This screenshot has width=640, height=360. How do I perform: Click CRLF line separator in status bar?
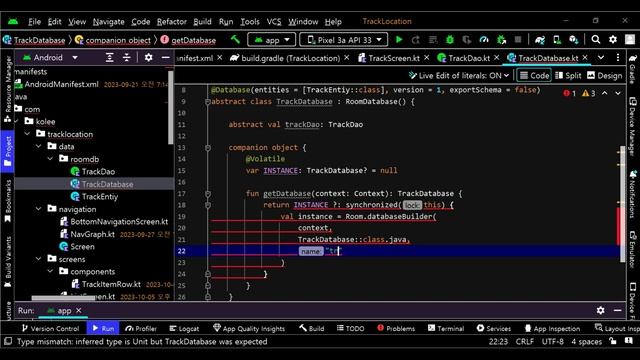[525, 341]
